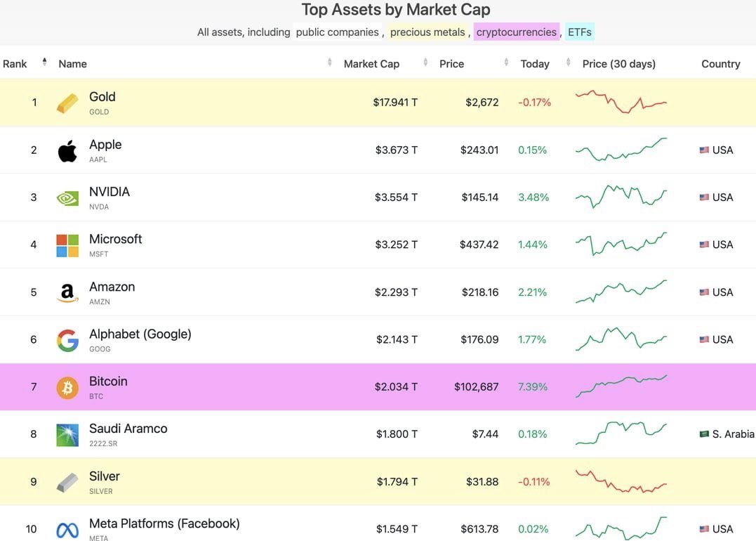Click the Microsoft logo icon
This screenshot has width=756, height=541.
click(x=67, y=246)
